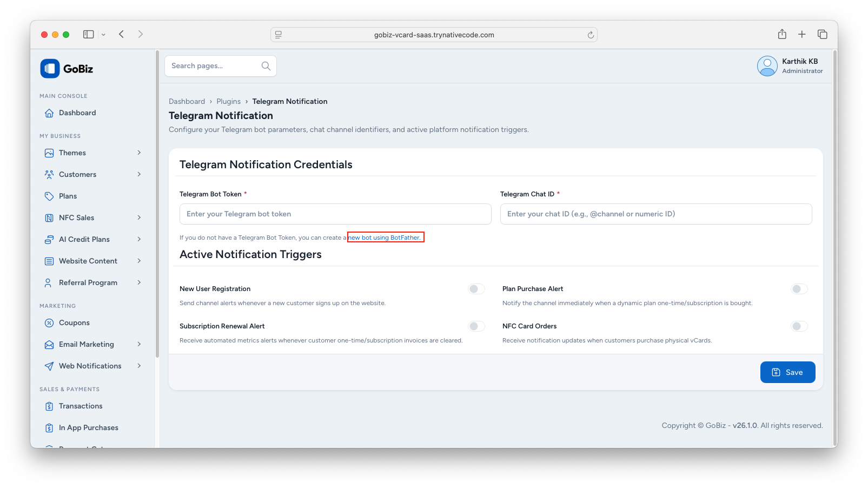Click the Email Marketing envelope icon

pyautogui.click(x=49, y=345)
